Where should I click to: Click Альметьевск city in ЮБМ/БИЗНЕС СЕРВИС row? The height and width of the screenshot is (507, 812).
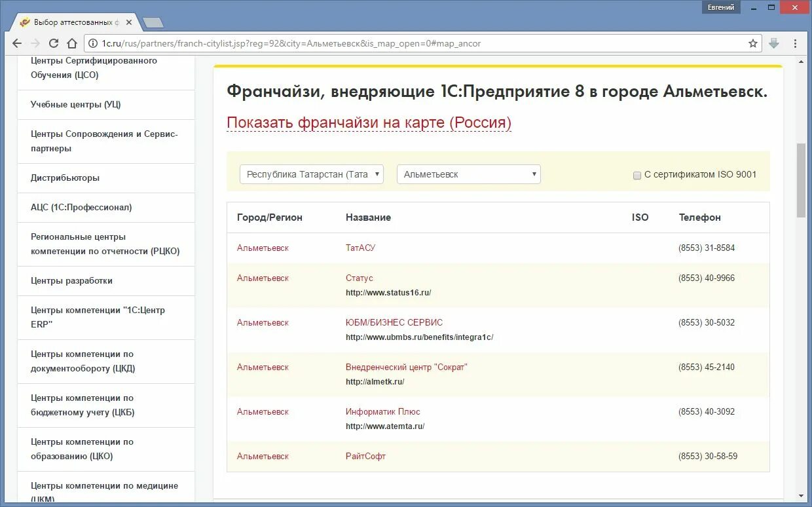coord(263,323)
